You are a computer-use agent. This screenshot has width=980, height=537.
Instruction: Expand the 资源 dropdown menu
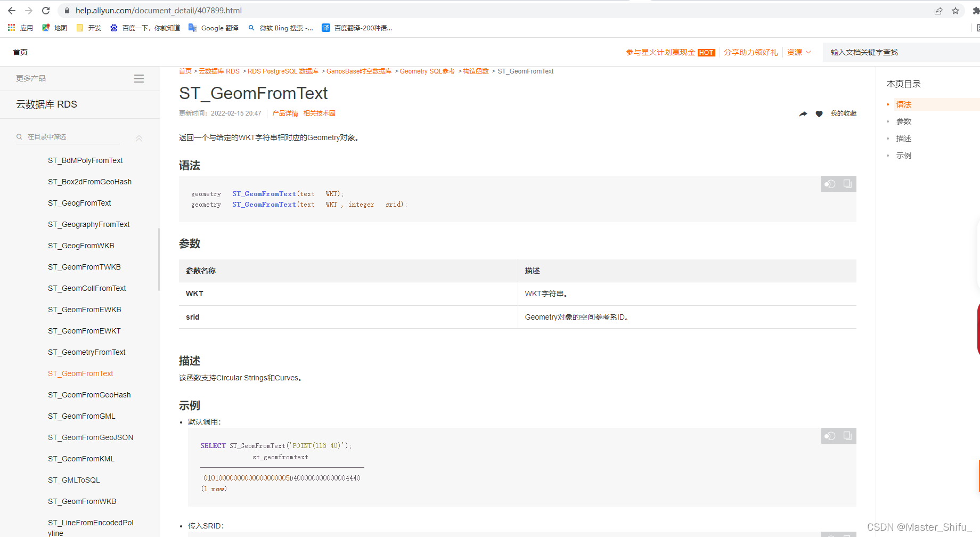pyautogui.click(x=799, y=52)
